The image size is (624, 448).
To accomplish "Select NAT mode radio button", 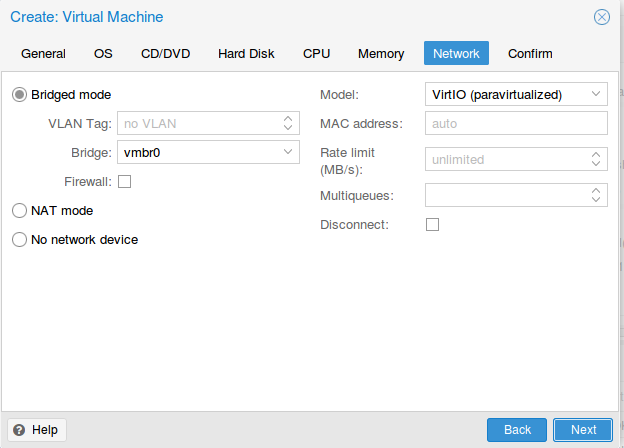I will pyautogui.click(x=19, y=210).
